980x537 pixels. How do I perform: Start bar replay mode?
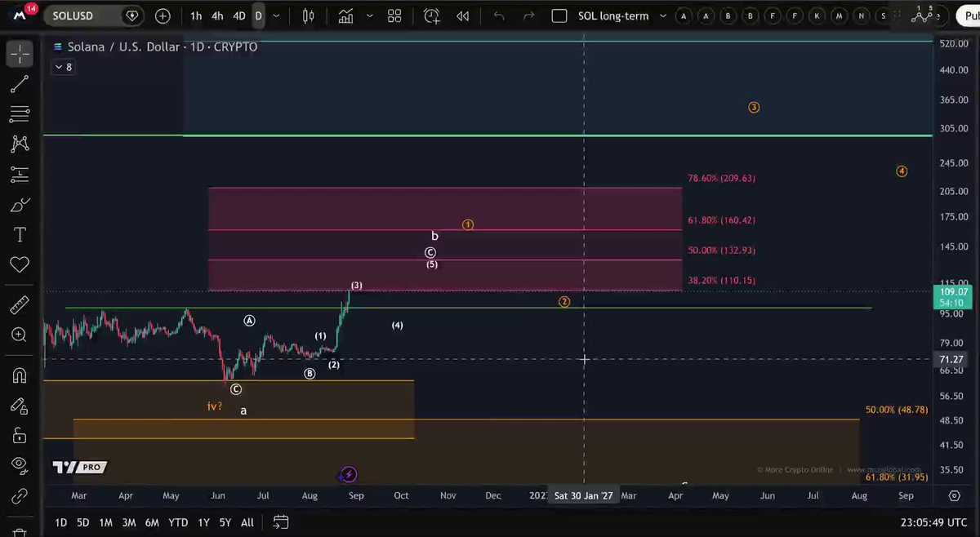[463, 16]
